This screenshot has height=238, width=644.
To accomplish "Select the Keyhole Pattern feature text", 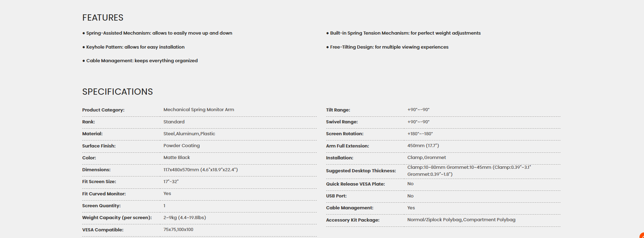I will coord(133,47).
